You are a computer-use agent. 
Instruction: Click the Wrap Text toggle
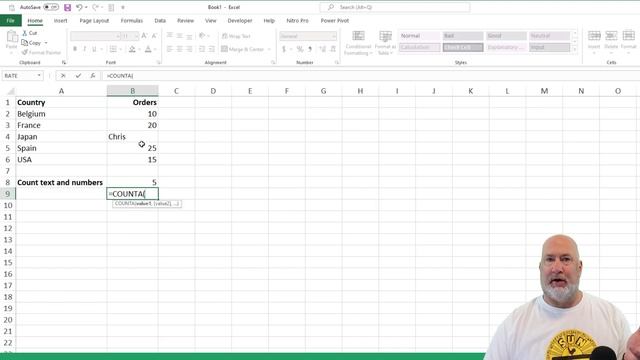(x=236, y=36)
